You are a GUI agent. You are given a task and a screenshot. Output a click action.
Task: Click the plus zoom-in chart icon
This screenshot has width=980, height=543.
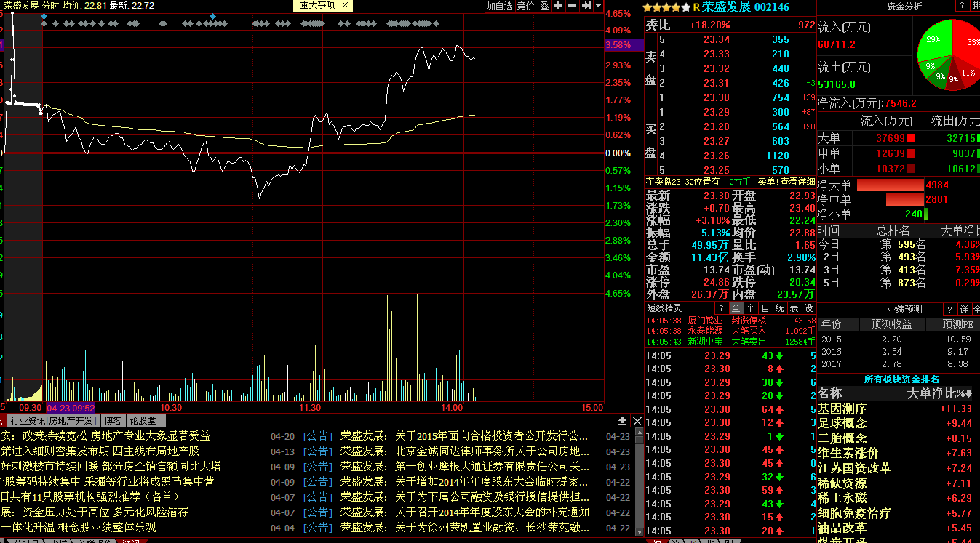pyautogui.click(x=559, y=6)
